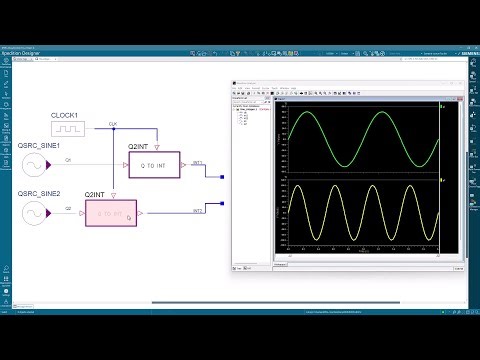
Task: Open View menu in waveform window
Action: coord(247,88)
